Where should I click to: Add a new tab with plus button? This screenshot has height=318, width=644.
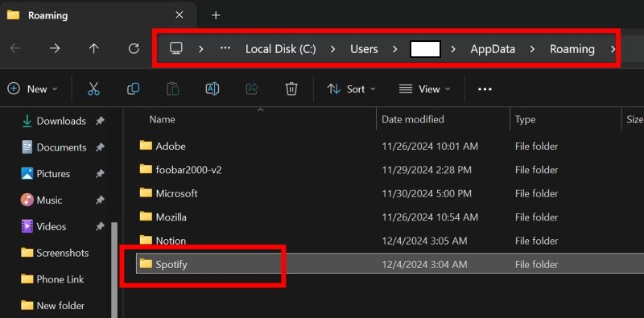(216, 15)
